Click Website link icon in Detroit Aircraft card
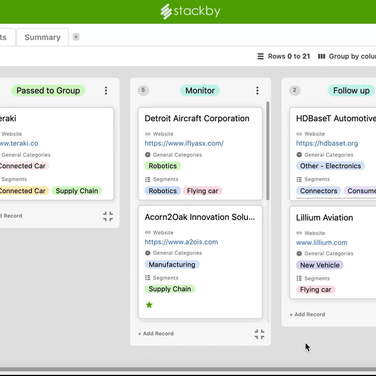This screenshot has height=376, width=376. (148, 134)
